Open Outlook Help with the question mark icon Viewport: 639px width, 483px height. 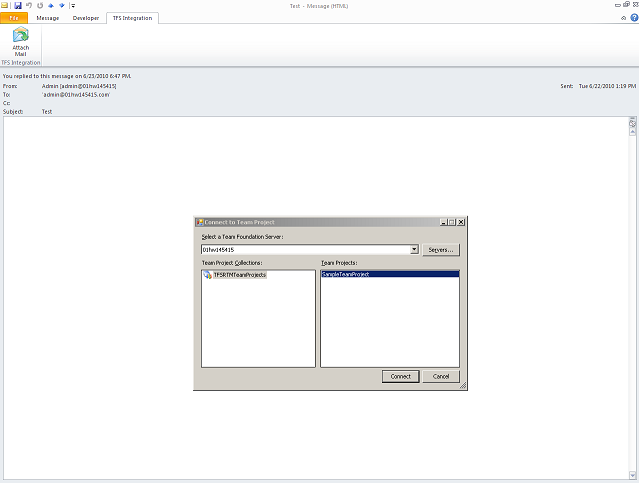click(x=634, y=18)
